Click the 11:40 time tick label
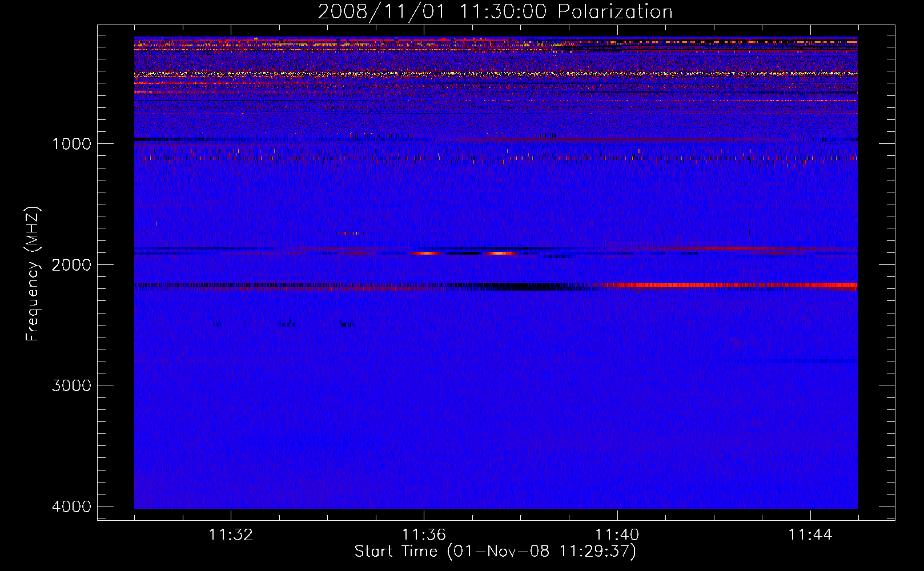The image size is (924, 571). pyautogui.click(x=617, y=535)
